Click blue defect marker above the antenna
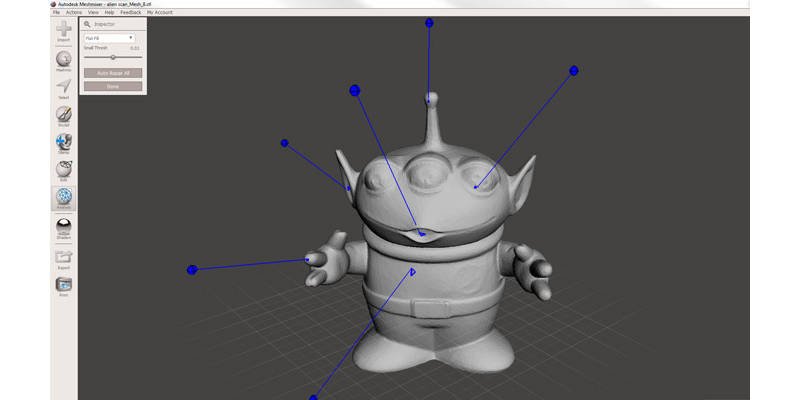The height and width of the screenshot is (400, 800). (429, 23)
